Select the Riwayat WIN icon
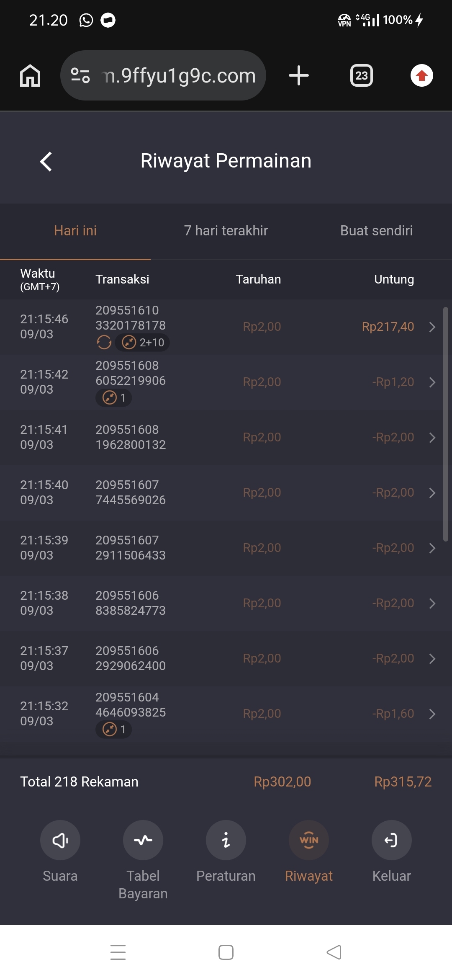452x980 pixels. click(309, 840)
